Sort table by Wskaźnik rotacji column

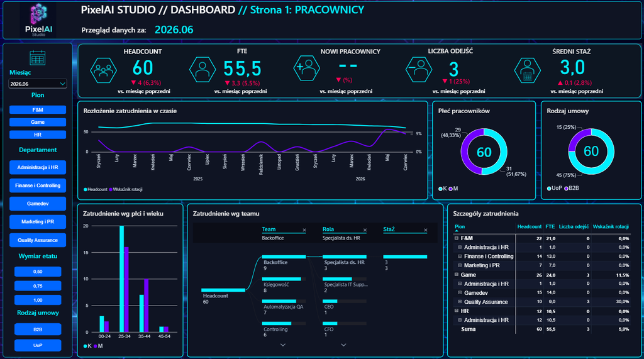[x=611, y=227]
